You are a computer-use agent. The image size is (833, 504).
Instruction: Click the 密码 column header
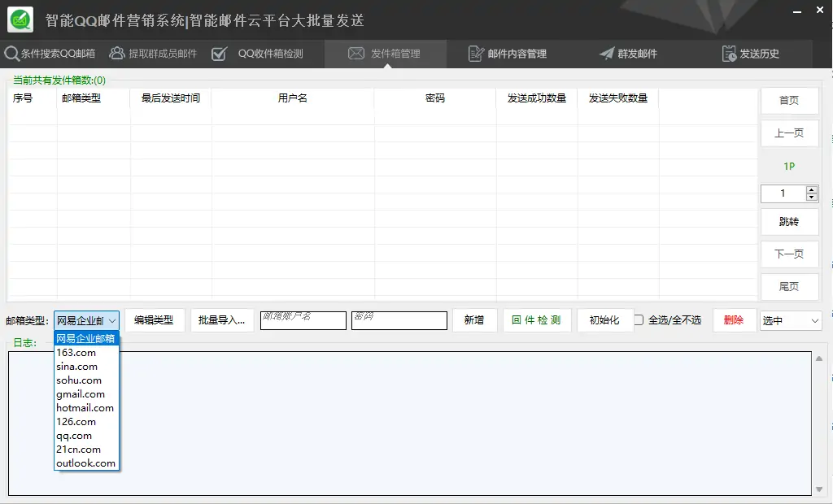(434, 98)
